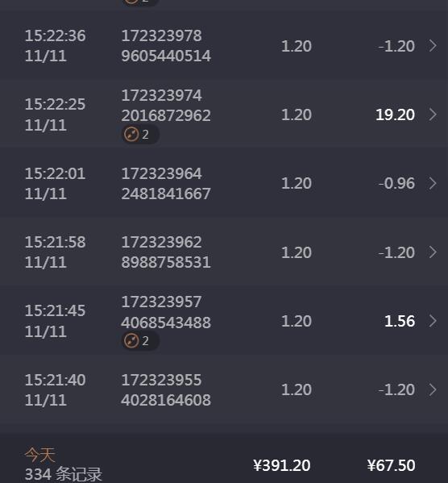Select order ID 172323978 9605440514
This screenshot has width=448, height=483.
[x=166, y=46]
